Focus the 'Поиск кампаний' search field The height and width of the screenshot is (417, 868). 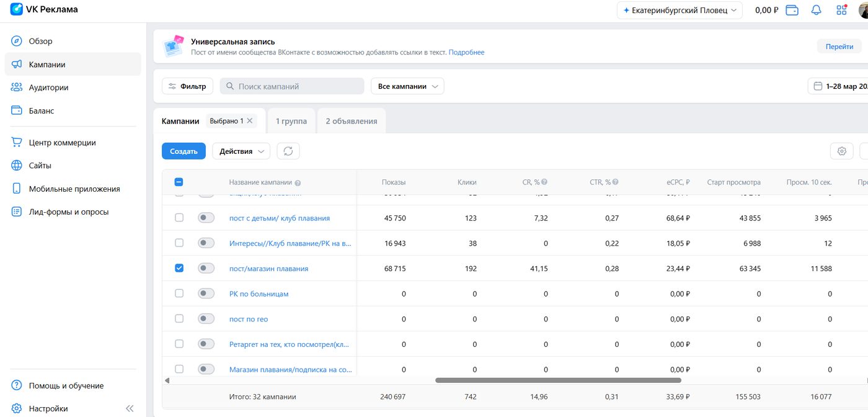point(292,86)
